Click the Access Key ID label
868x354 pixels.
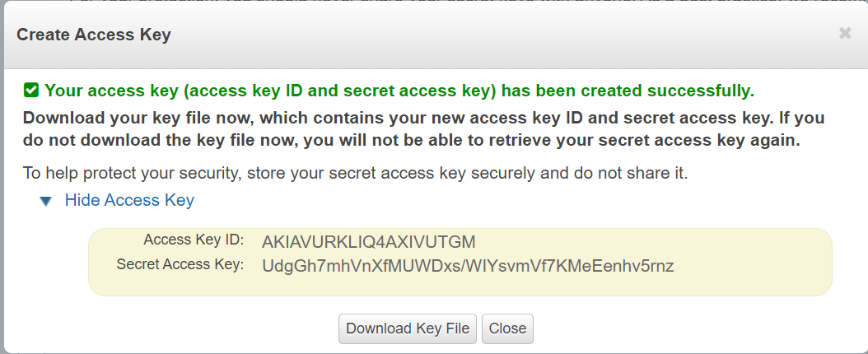coord(194,240)
